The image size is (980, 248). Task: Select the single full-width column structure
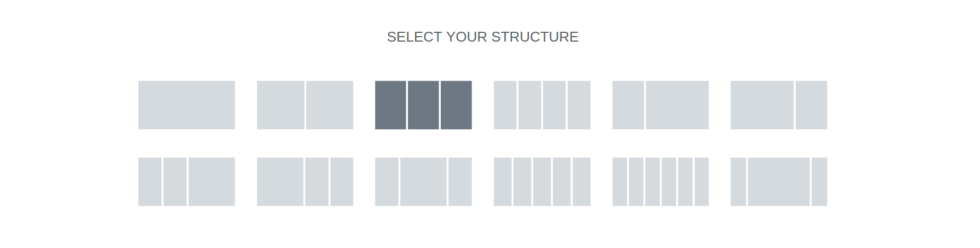point(186,105)
